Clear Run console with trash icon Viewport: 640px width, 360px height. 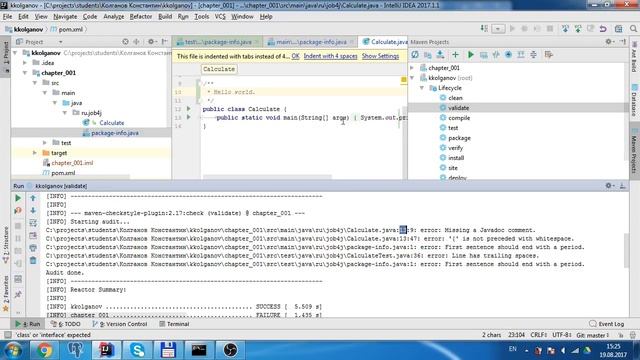pyautogui.click(x=33, y=260)
